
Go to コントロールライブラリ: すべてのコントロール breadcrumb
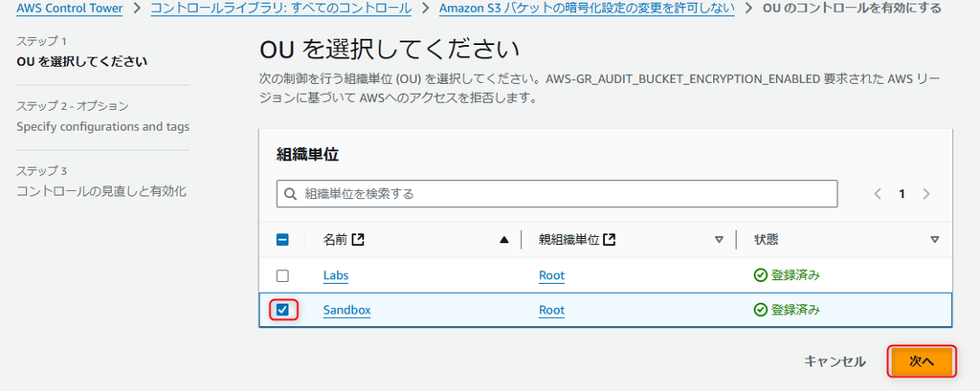click(281, 9)
